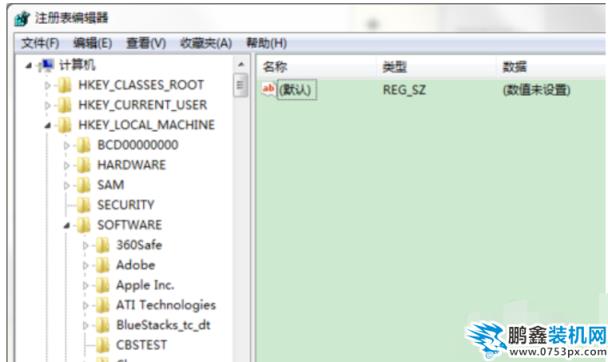Select HKEY_CURRENT_USER in the tree
This screenshot has height=362, width=608.
coord(143,105)
